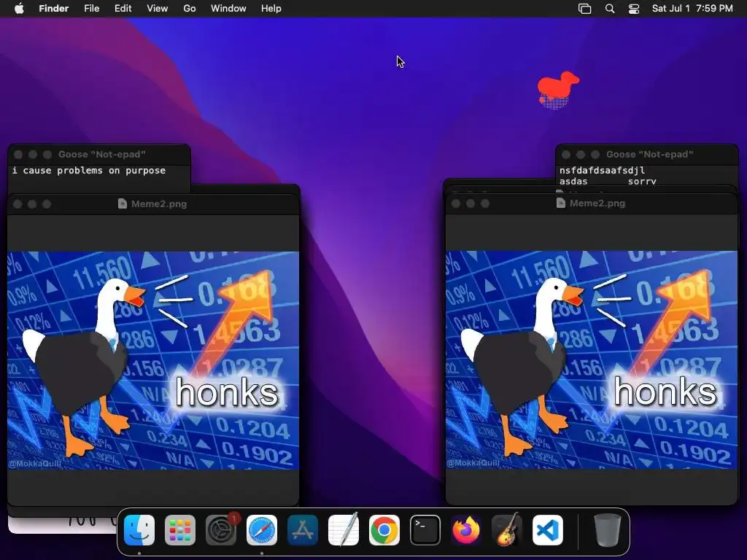Open the Finder menu
This screenshot has width=747, height=560.
tap(53, 9)
